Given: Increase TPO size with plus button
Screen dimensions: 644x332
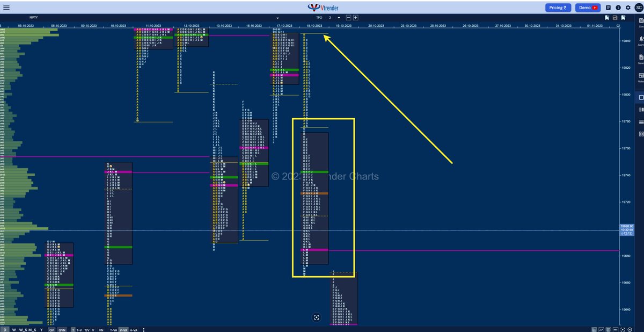Looking at the screenshot, I should [x=355, y=18].
